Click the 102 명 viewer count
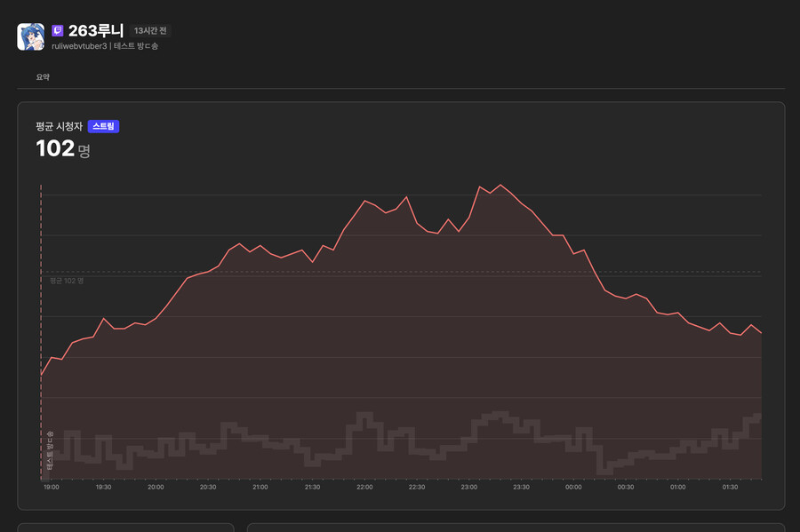The width and height of the screenshot is (800, 532). tap(62, 149)
